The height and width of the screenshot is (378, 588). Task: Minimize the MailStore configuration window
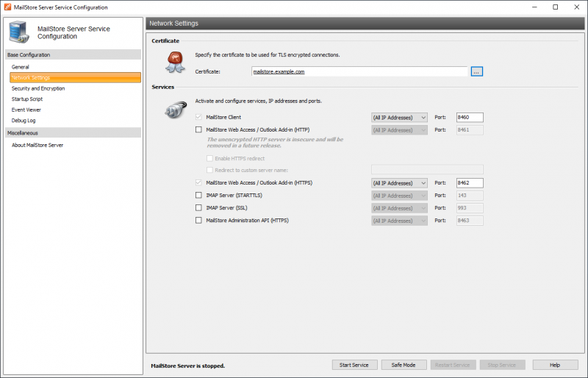tap(535, 7)
